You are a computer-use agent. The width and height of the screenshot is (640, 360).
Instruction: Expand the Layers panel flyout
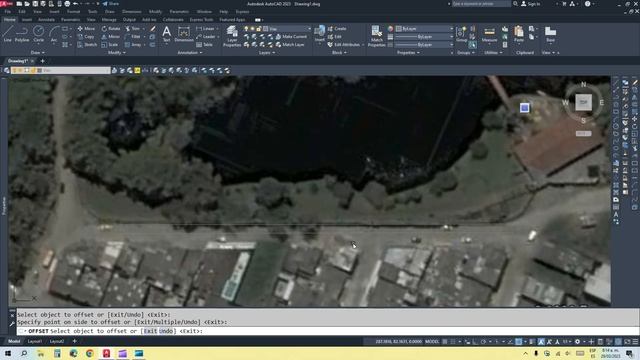267,53
